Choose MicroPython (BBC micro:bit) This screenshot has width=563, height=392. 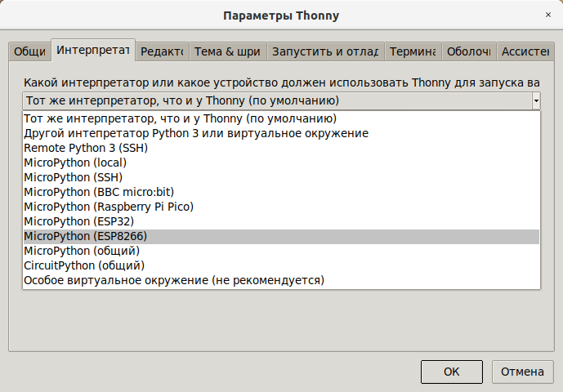point(281,193)
